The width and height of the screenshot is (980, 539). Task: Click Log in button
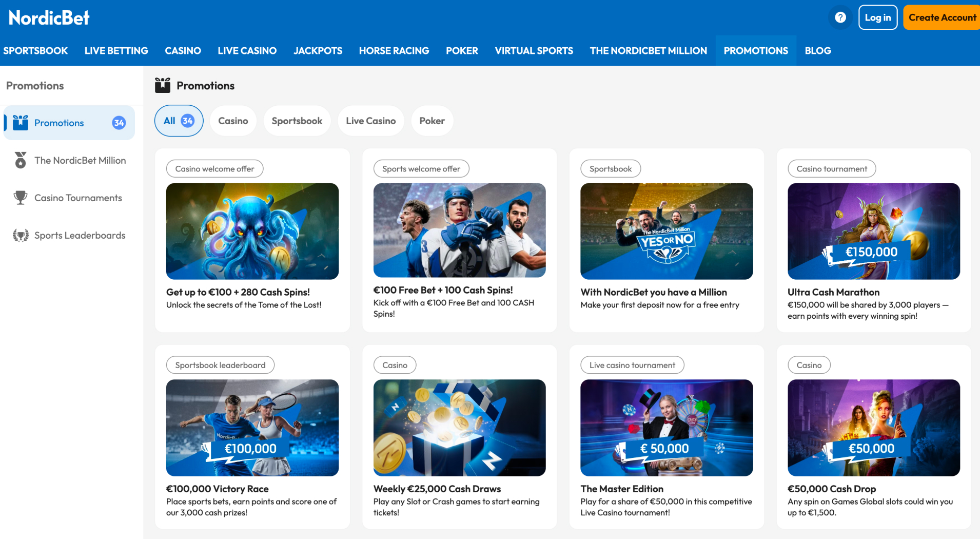[x=878, y=17]
